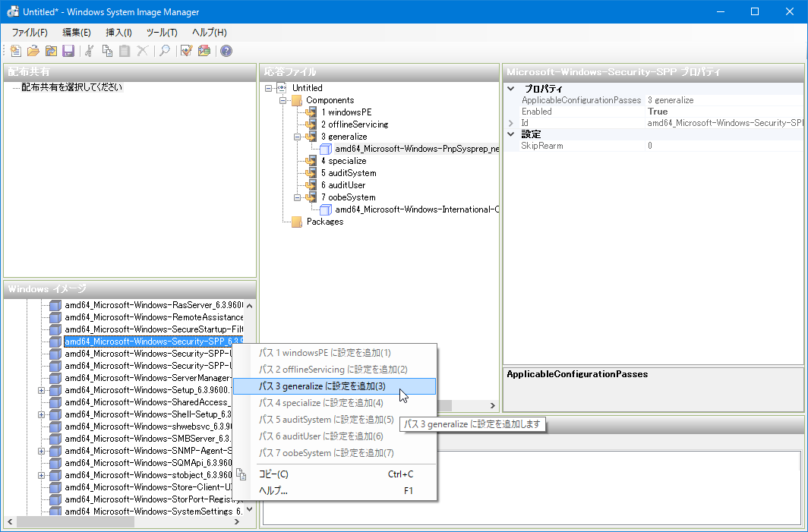Select the 3 generalize tree item
Screen dimensions: 808x532
(344, 137)
